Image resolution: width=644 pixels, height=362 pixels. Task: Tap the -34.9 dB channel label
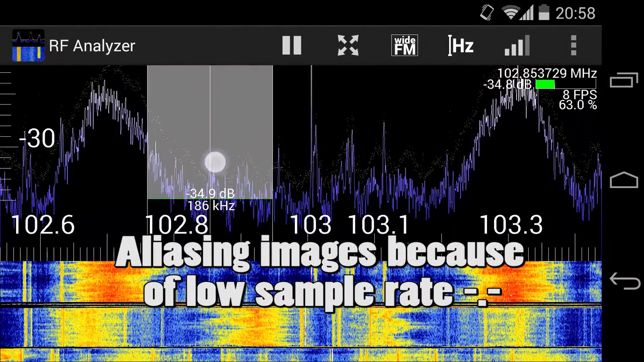point(210,193)
